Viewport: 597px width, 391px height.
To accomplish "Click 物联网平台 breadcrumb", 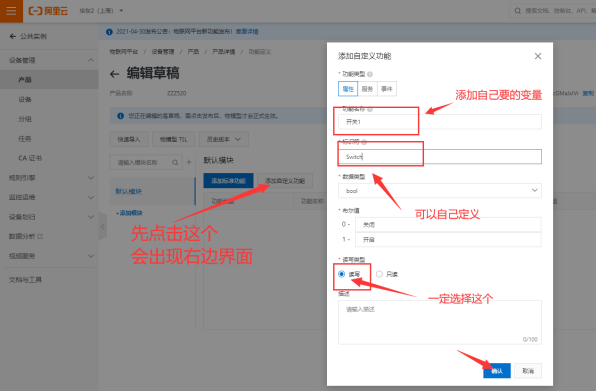I will 124,52.
